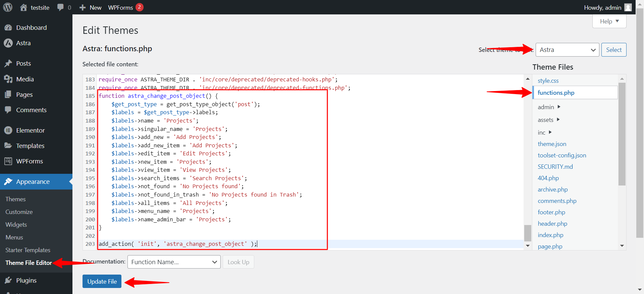Open the Astra theme selection dropdown

(x=567, y=50)
